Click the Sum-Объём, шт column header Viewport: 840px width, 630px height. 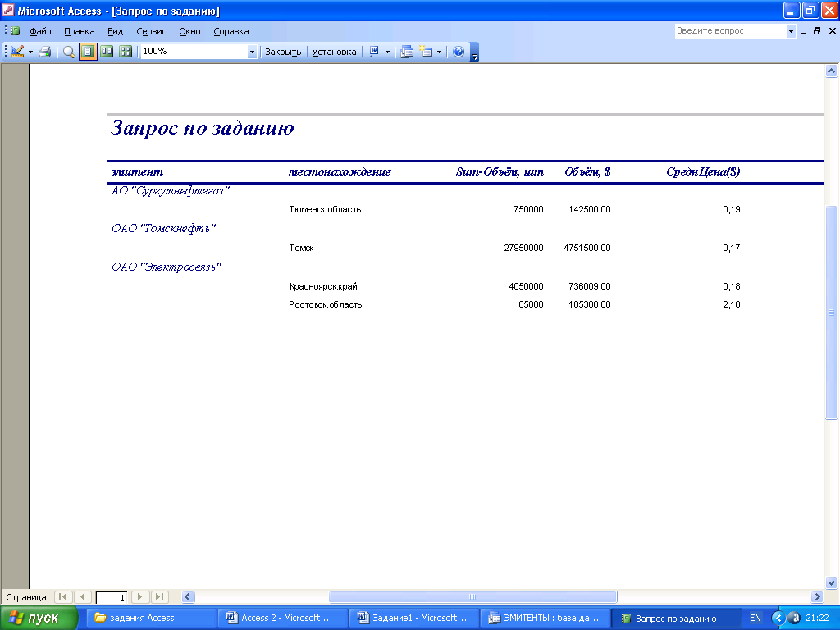[500, 172]
